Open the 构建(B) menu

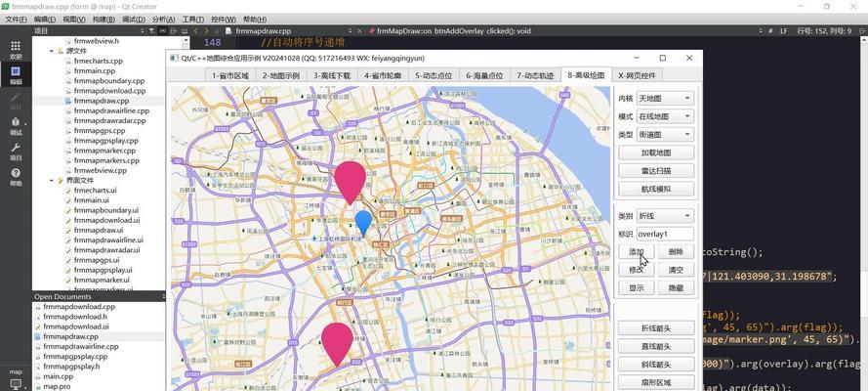pyautogui.click(x=103, y=20)
